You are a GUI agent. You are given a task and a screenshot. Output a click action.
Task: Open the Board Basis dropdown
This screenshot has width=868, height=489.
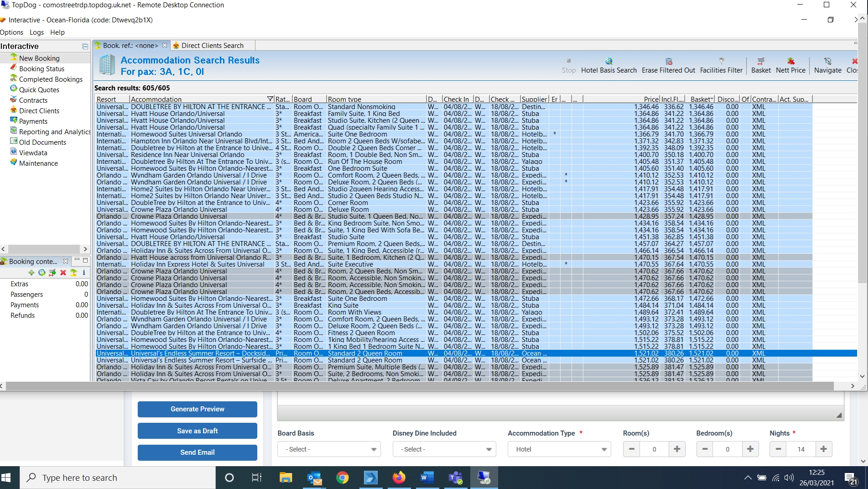pyautogui.click(x=328, y=449)
